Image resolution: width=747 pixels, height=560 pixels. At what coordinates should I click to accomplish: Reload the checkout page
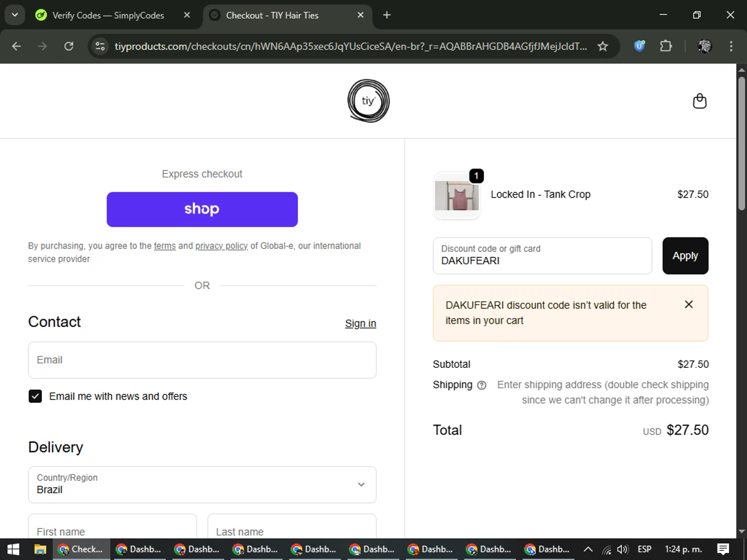point(69,46)
